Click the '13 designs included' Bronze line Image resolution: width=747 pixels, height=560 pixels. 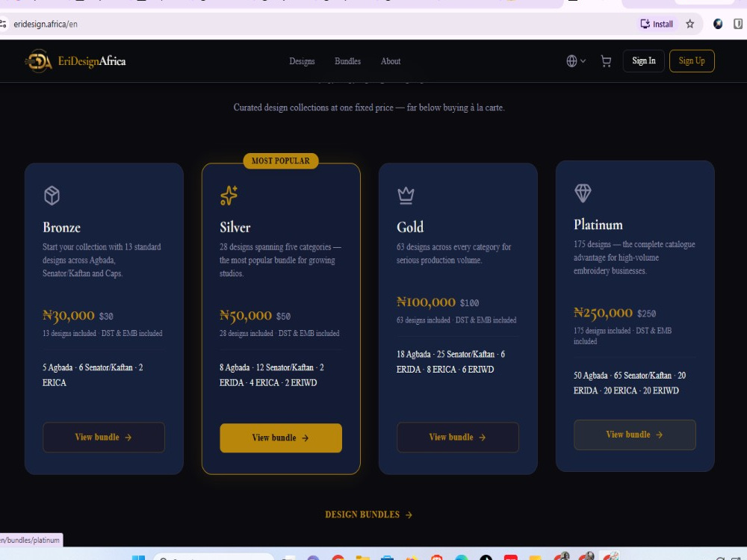pos(102,333)
